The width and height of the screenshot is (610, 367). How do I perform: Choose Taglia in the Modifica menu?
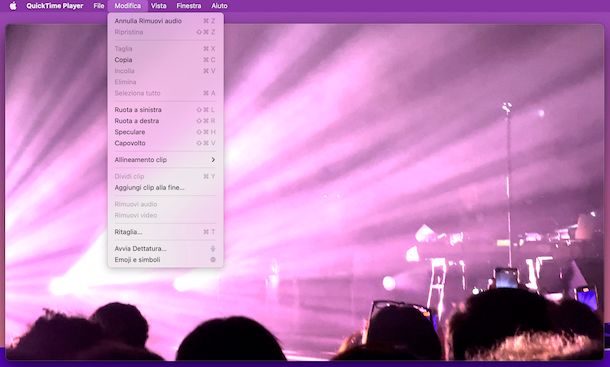point(165,49)
